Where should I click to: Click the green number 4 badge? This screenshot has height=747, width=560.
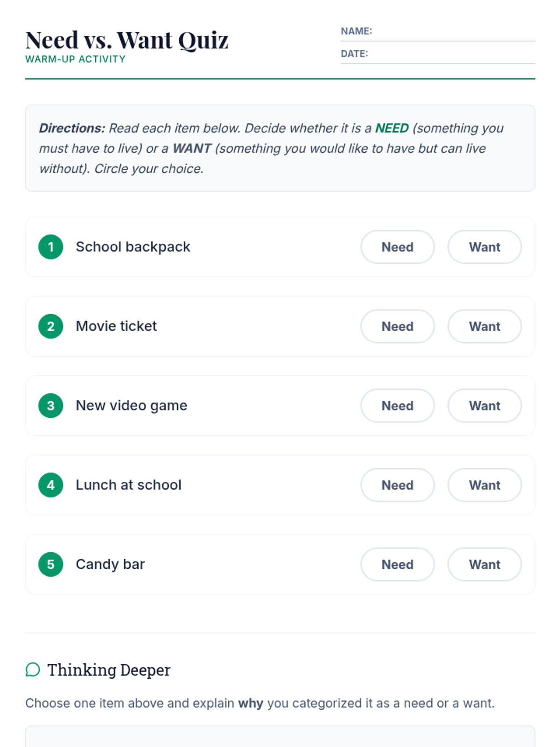click(x=51, y=485)
